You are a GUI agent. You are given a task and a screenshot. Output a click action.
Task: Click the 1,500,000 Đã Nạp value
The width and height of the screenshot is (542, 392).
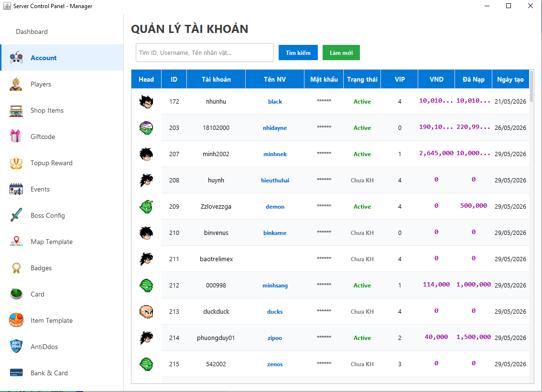474,337
